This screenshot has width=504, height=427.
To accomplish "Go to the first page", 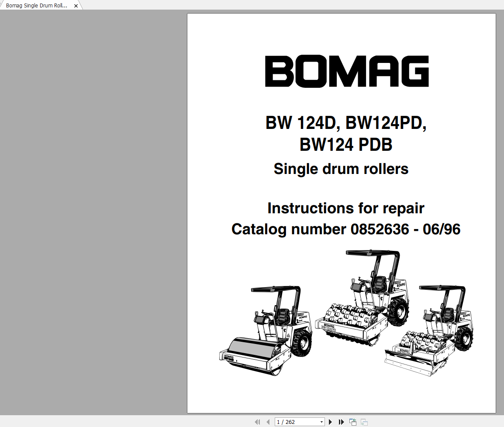I will coord(258,422).
